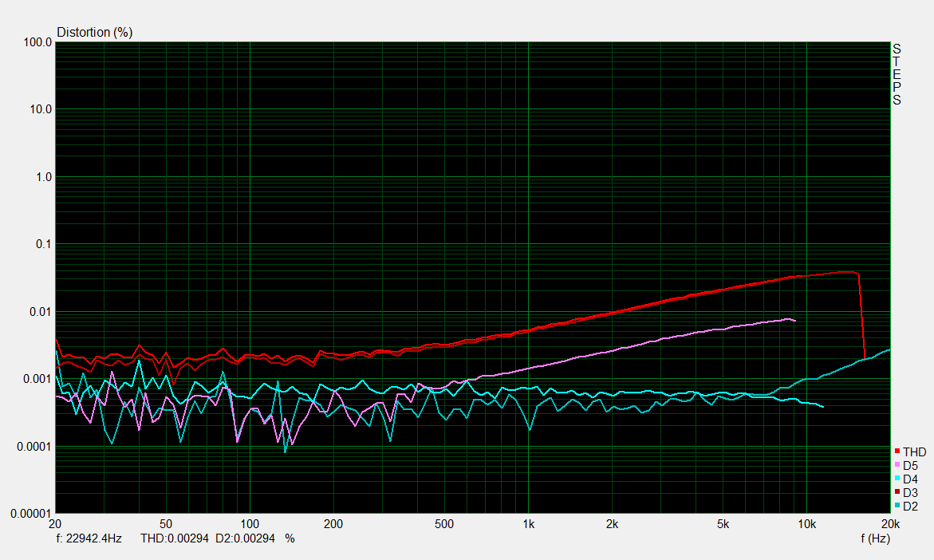Click the 20k x-axis label

(890, 524)
